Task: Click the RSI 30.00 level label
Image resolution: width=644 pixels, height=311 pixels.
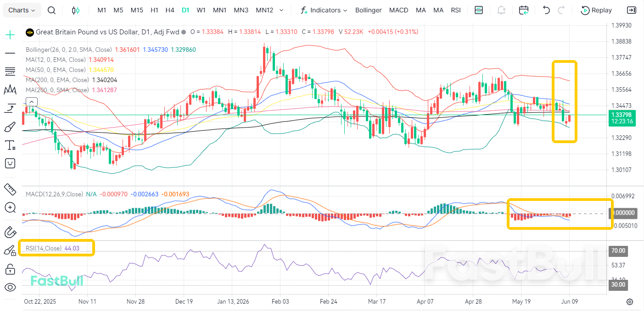Action: tap(618, 284)
